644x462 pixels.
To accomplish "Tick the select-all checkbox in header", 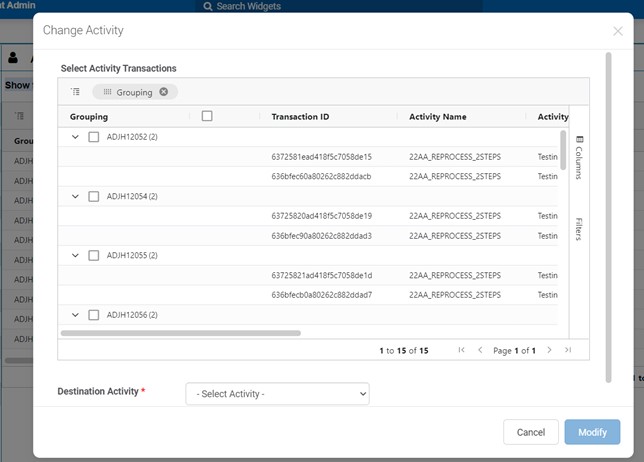I will click(207, 116).
